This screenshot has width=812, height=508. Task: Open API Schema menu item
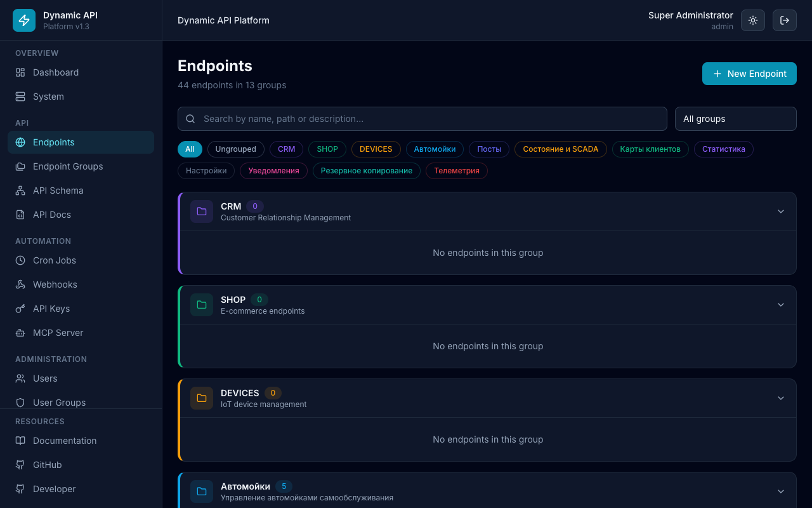tap(81, 190)
